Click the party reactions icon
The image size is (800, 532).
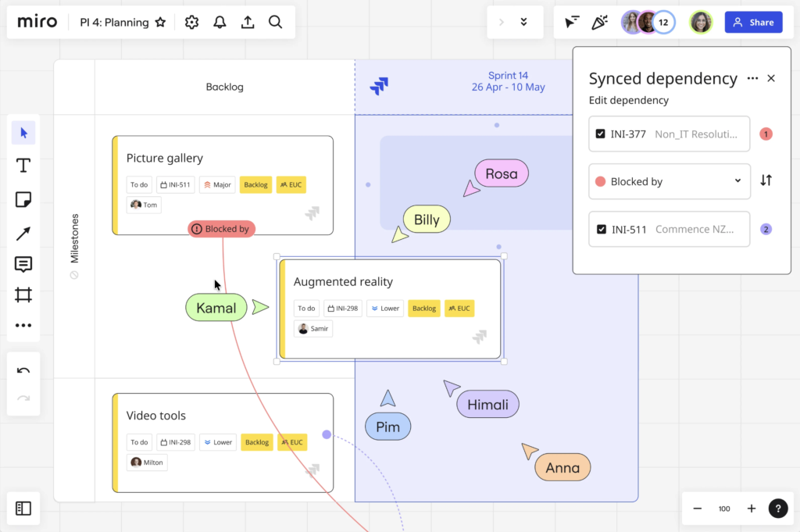[x=599, y=22]
